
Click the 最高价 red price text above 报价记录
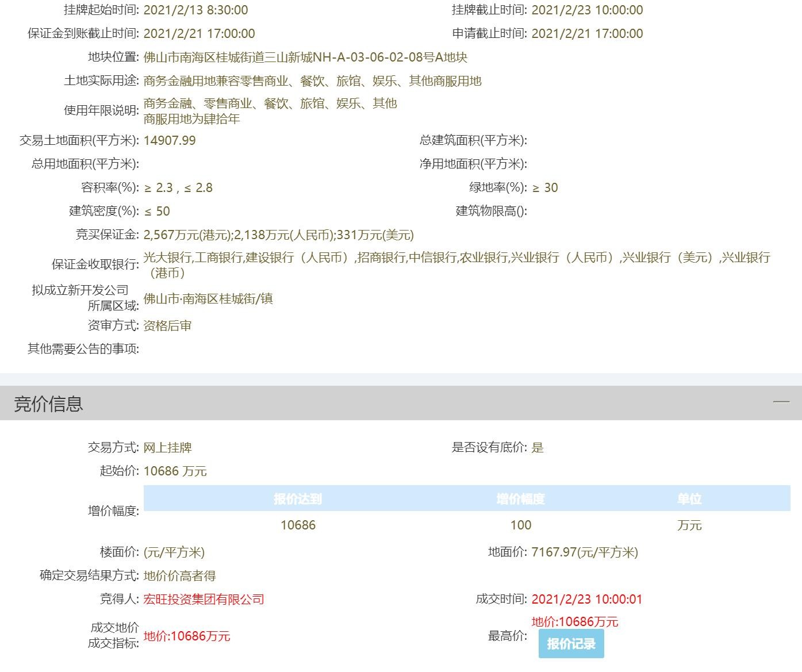coord(575,622)
